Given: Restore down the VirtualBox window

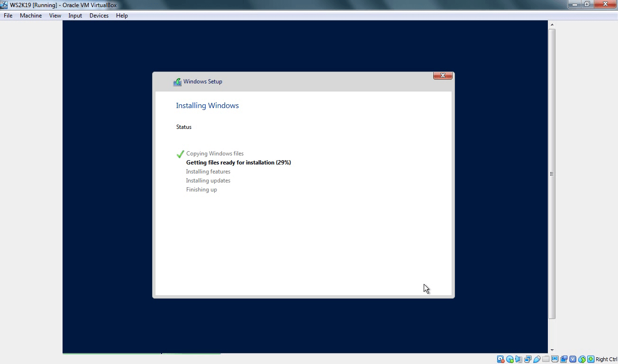Looking at the screenshot, I should click(x=587, y=4).
